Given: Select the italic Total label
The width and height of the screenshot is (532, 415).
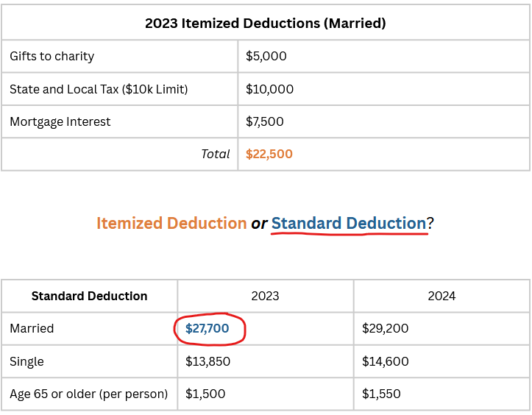Looking at the screenshot, I should tap(216, 154).
